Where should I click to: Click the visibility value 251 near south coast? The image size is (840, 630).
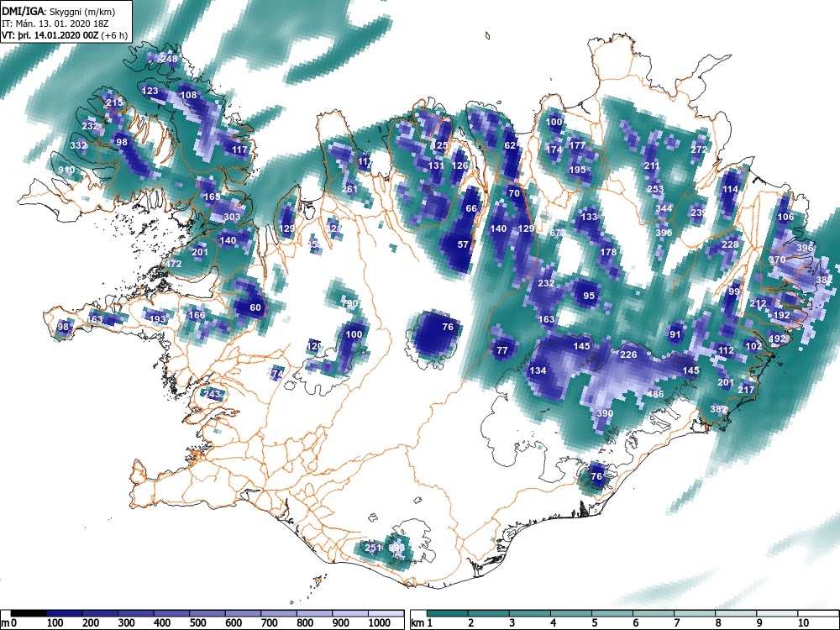[373, 548]
